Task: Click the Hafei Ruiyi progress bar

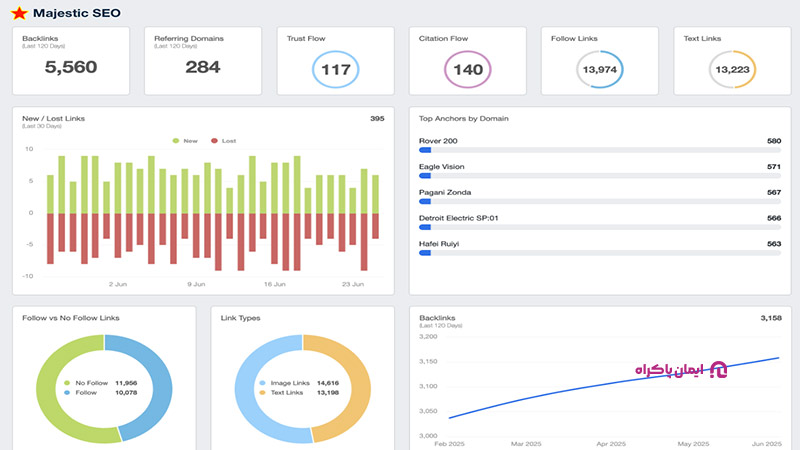Action: pos(600,253)
